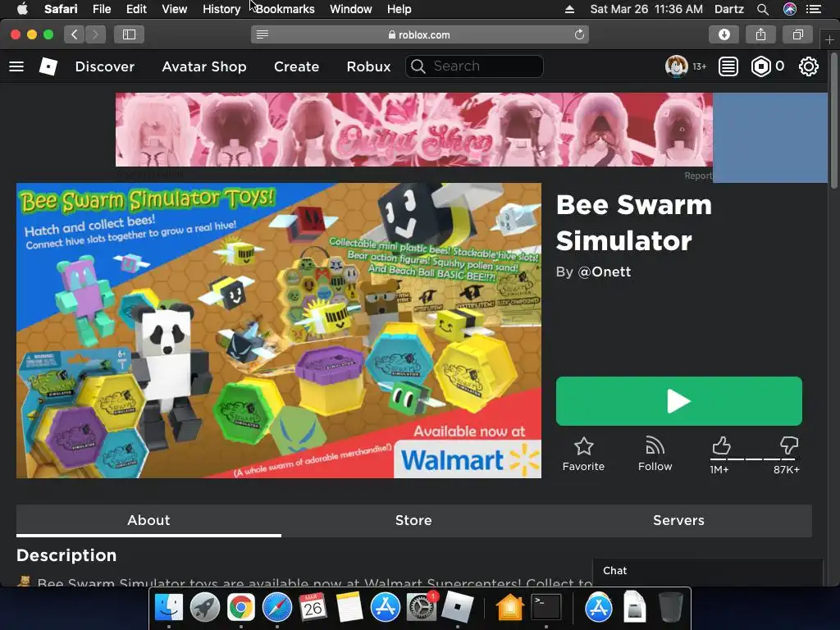Click the Roblox logo home icon

[x=48, y=66]
